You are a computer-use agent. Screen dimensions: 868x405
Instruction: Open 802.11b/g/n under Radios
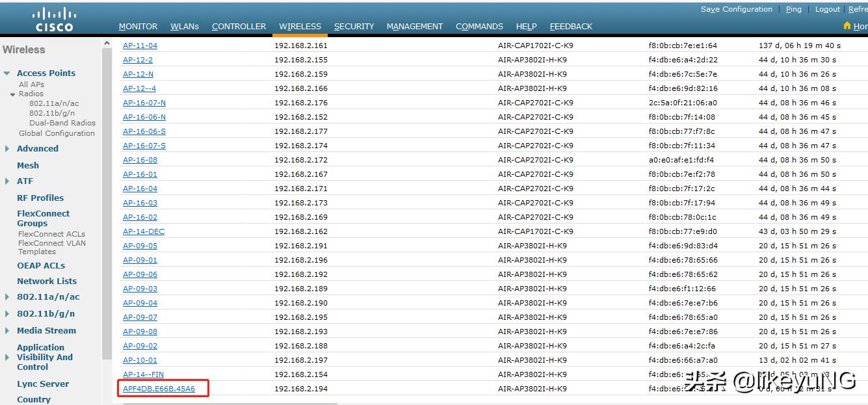coord(52,113)
